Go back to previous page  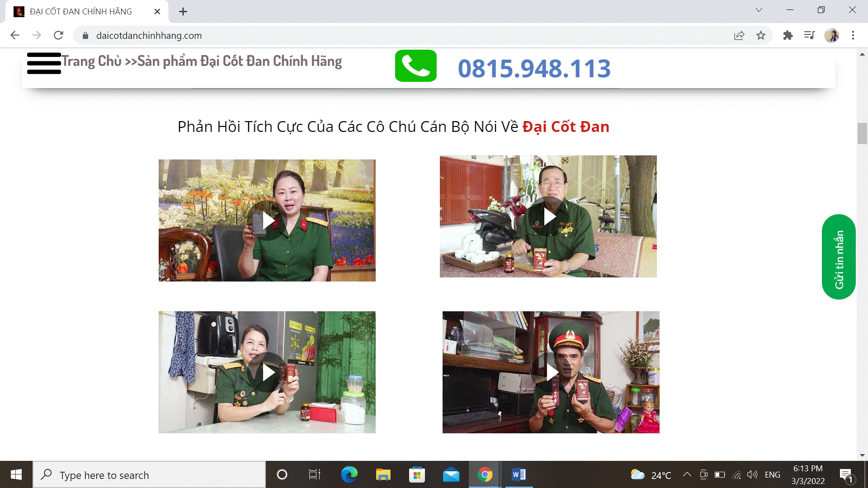click(15, 35)
